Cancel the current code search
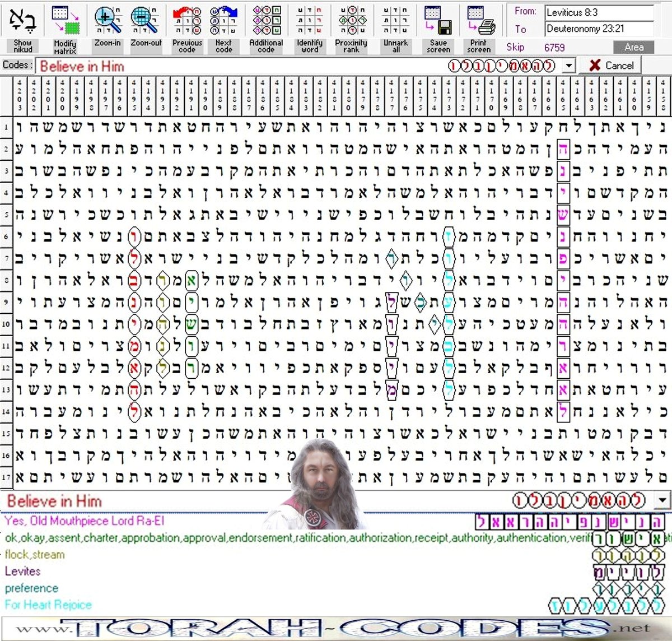Screen dimensions: 672x641 click(x=610, y=65)
